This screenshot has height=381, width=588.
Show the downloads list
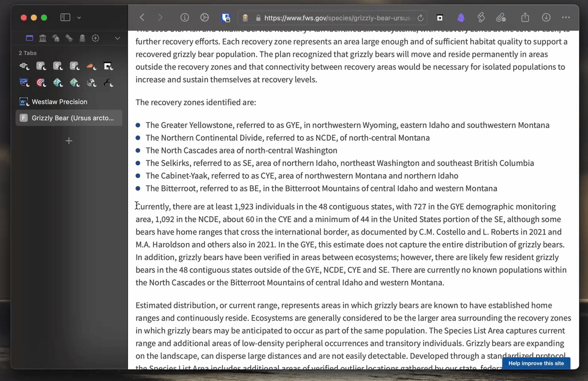546,17
